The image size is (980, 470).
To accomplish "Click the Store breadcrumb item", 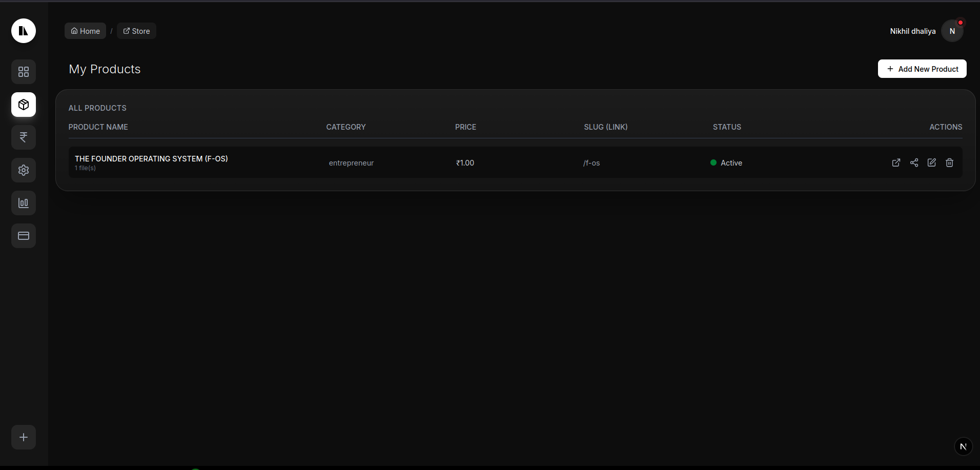I will click(x=136, y=31).
